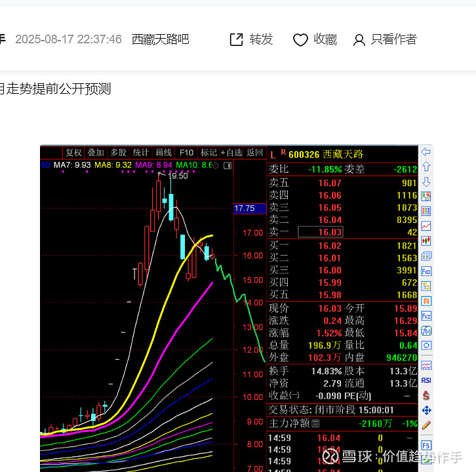Select the pencil drawing tool icon
Image resolution: width=476 pixels, height=472 pixels.
point(426,425)
